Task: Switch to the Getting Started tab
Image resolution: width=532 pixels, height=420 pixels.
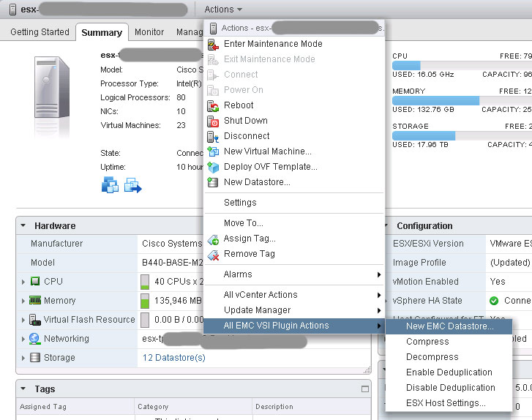Action: [40, 32]
